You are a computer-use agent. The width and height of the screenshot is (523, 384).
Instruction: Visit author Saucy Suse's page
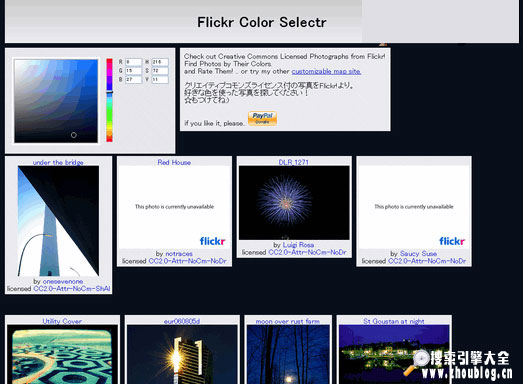(x=418, y=254)
